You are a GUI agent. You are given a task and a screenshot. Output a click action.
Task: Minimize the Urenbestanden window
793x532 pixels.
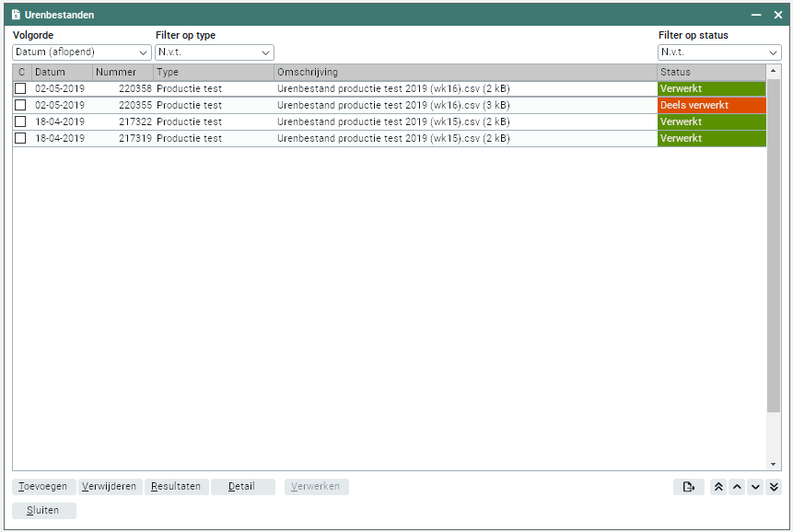click(756, 15)
